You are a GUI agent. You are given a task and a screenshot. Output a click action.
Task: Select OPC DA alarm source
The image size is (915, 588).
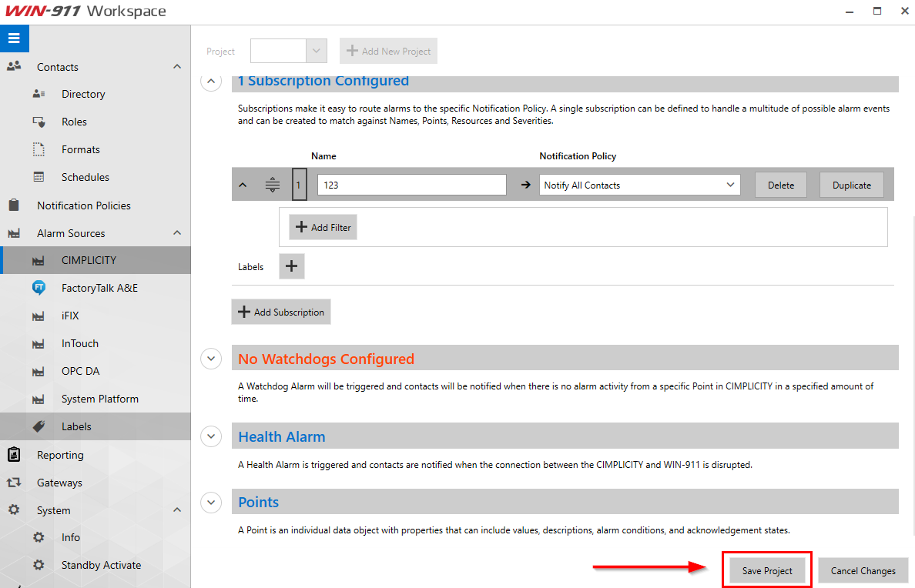click(81, 371)
